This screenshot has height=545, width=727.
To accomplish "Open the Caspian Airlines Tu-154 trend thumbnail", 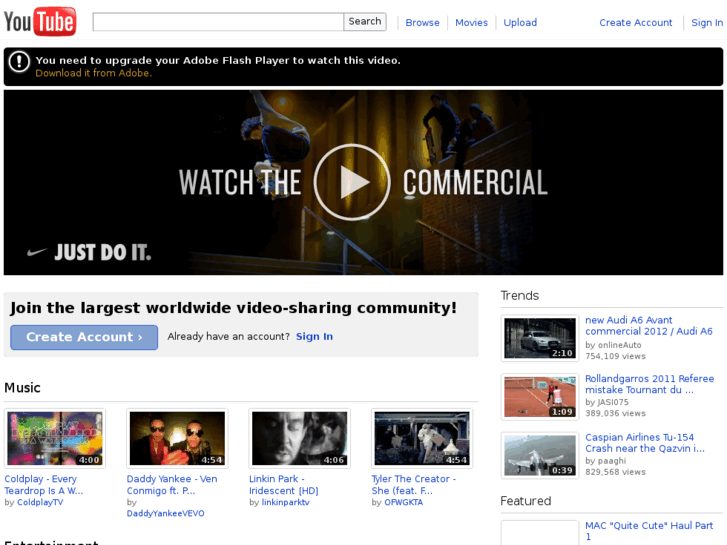I will tap(540, 455).
